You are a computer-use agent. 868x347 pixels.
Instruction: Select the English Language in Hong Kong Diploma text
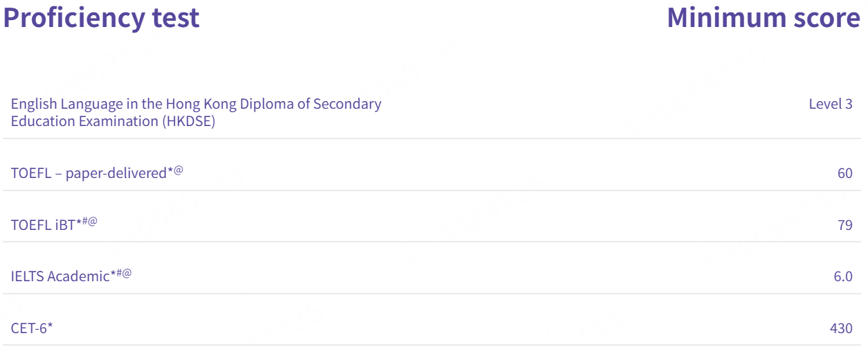tap(196, 105)
